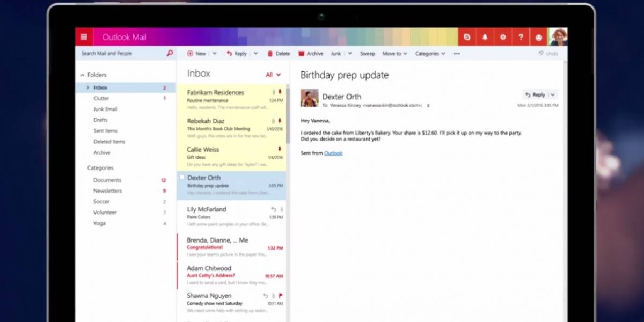Screen dimensions: 644x322
Task: Unpin the Rebekah Diaz message
Action: pos(280,121)
